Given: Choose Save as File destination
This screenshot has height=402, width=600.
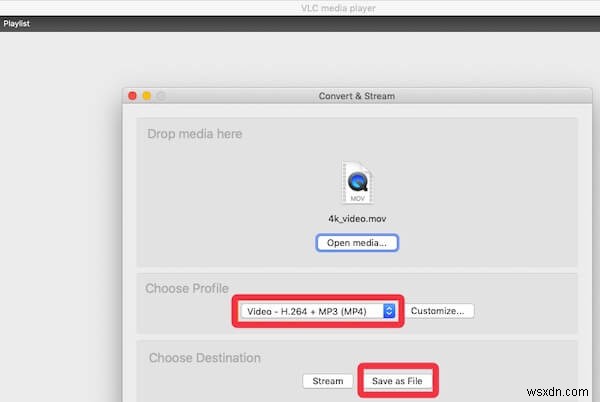Looking at the screenshot, I should 397,381.
